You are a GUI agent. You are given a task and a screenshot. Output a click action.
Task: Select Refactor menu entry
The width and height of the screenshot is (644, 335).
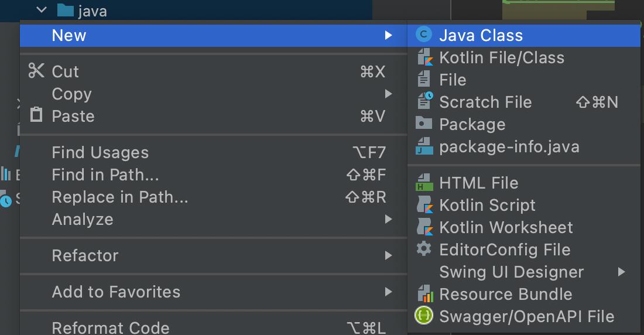[214, 256]
